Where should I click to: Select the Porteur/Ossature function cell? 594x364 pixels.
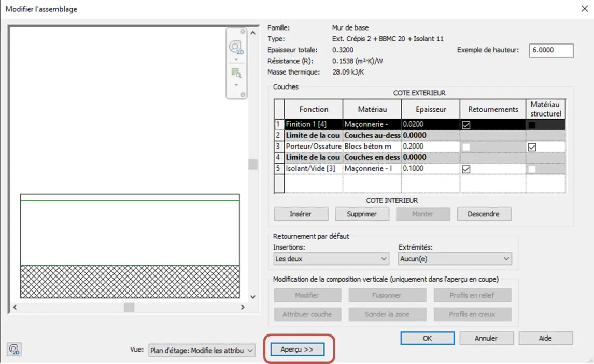314,147
